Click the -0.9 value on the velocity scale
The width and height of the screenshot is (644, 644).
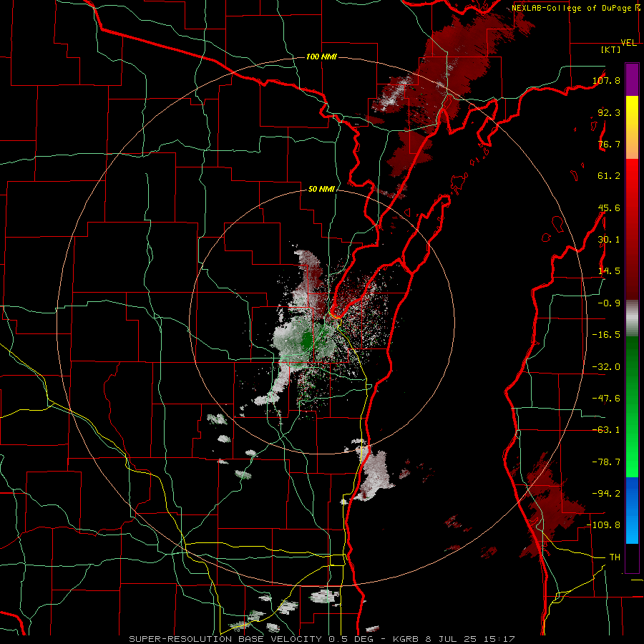(x=609, y=303)
